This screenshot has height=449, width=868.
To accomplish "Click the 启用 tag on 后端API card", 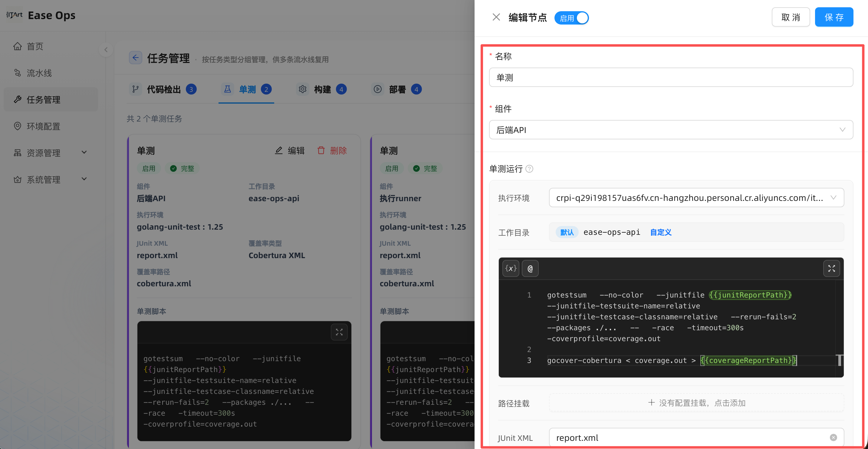I will [x=149, y=169].
